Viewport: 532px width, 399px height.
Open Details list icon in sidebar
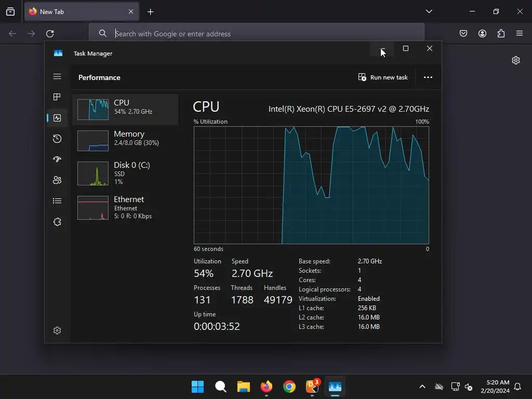(x=57, y=201)
